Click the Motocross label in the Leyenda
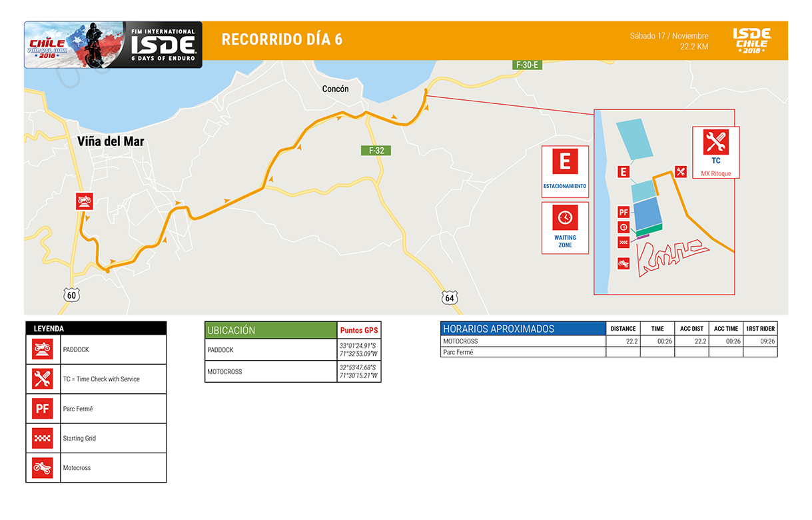This screenshot has height=520, width=812. [77, 468]
